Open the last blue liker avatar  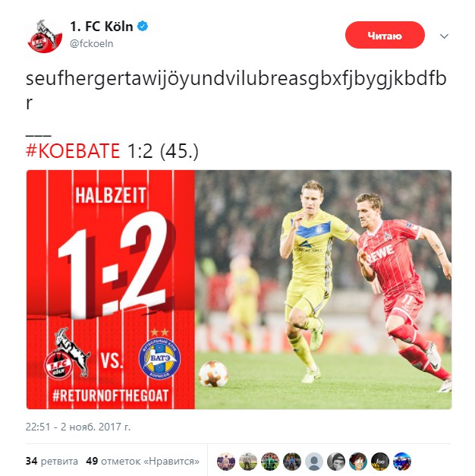(x=402, y=462)
